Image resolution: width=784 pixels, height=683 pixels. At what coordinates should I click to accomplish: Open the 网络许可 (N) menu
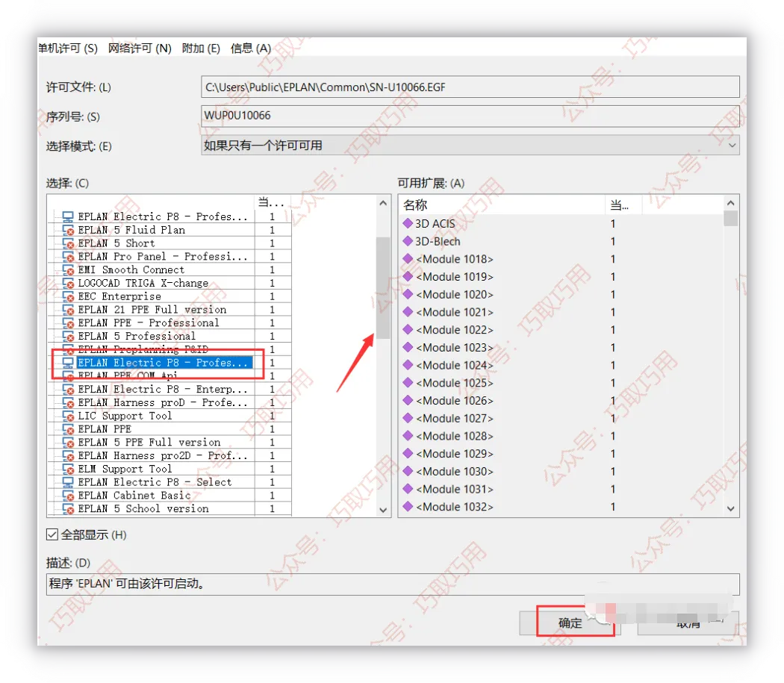(140, 48)
